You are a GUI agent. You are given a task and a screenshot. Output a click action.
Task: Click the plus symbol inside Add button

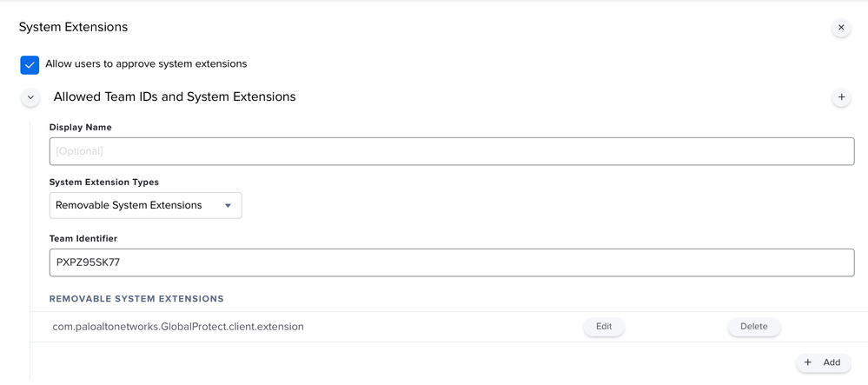[x=808, y=362]
